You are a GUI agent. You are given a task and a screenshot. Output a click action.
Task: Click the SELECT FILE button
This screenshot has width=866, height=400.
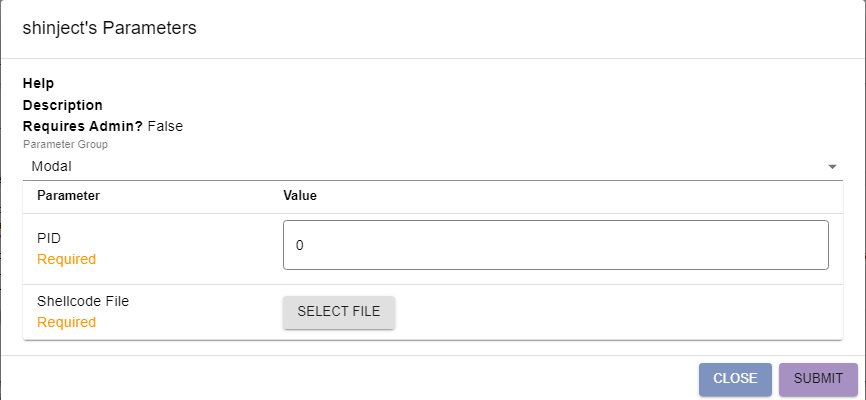click(339, 312)
